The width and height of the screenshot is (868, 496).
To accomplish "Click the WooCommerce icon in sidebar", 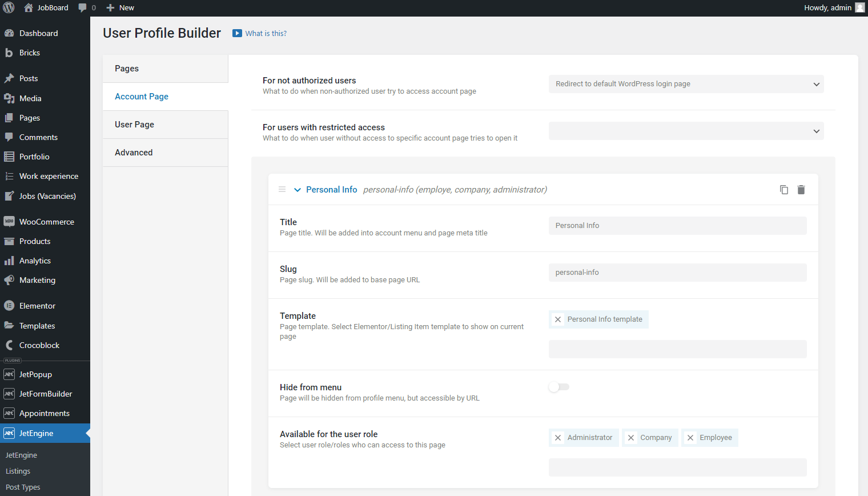I will 9,222.
